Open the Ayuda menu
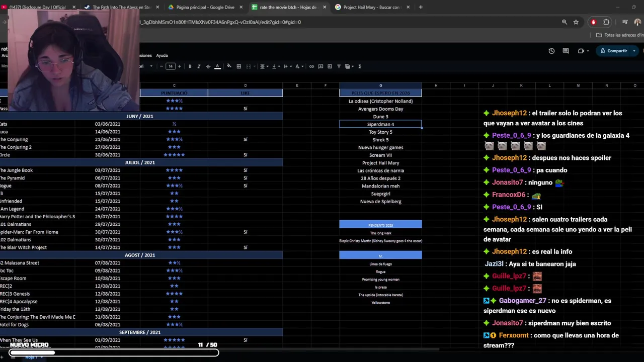This screenshot has height=362, width=644. coord(162,55)
